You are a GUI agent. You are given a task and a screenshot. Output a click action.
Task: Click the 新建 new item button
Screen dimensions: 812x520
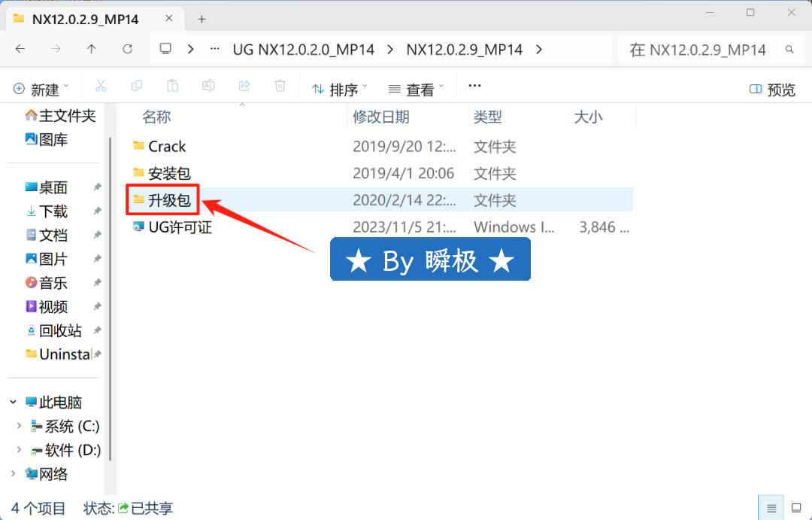pyautogui.click(x=41, y=90)
